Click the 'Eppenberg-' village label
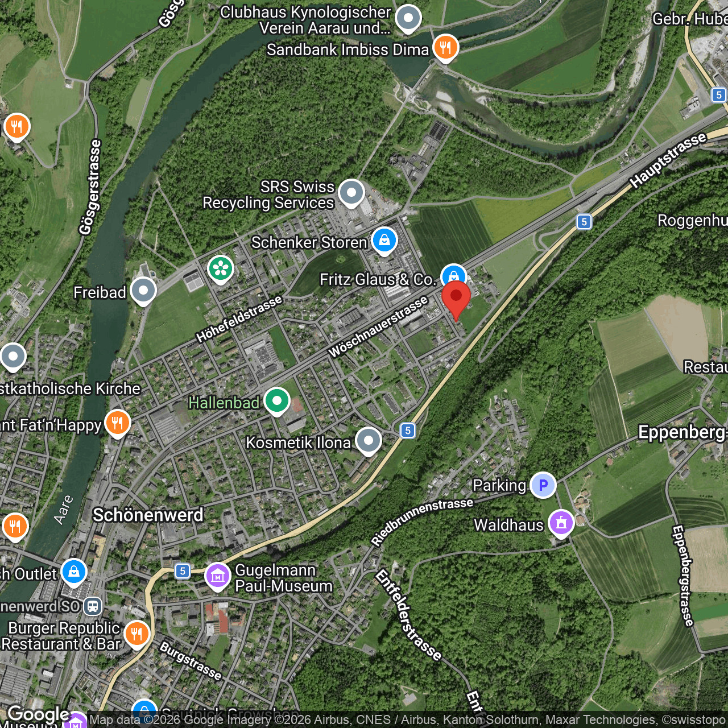 coord(683,432)
